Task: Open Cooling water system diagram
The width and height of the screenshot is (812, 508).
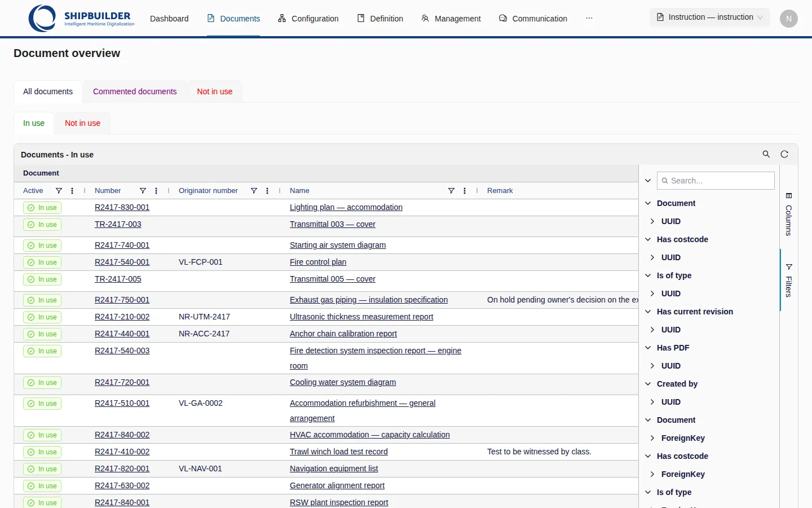Action: click(x=343, y=382)
